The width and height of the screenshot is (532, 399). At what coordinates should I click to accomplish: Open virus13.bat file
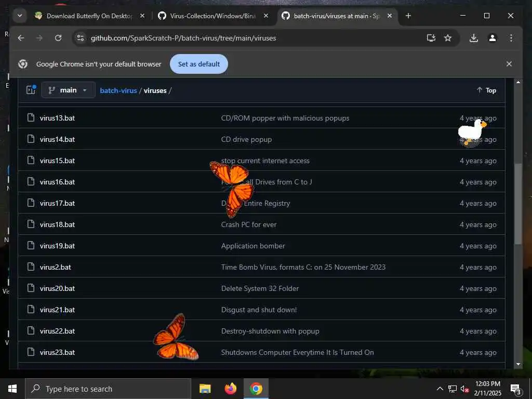(57, 118)
